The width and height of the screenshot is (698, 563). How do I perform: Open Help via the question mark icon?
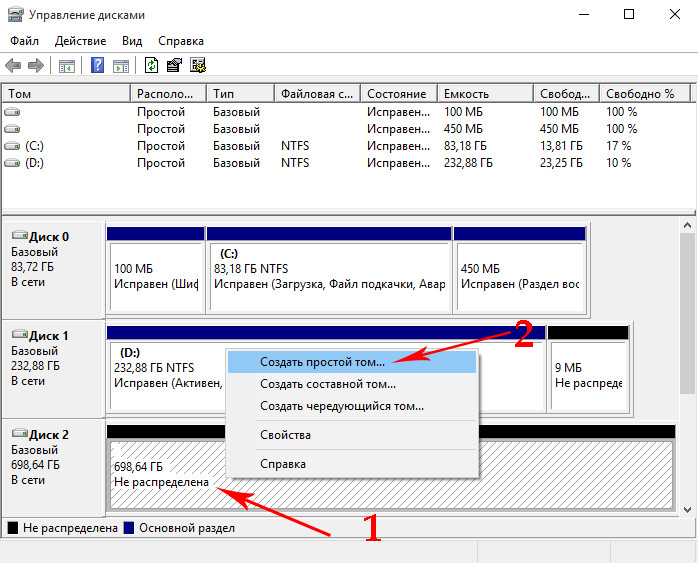point(97,65)
